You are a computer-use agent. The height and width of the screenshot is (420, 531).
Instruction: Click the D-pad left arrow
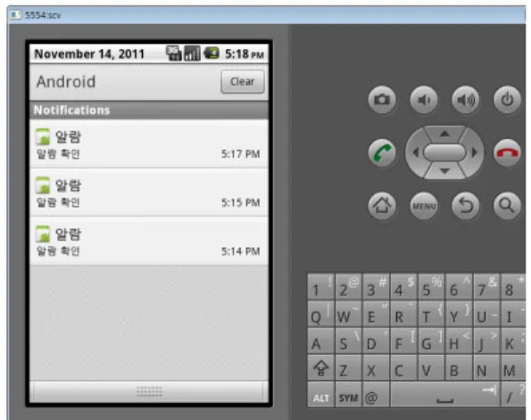416,152
